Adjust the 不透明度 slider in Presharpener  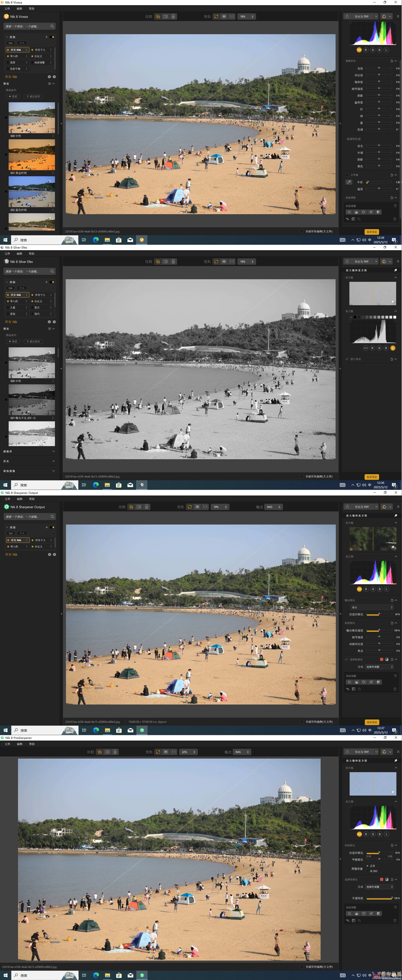pyautogui.click(x=379, y=898)
